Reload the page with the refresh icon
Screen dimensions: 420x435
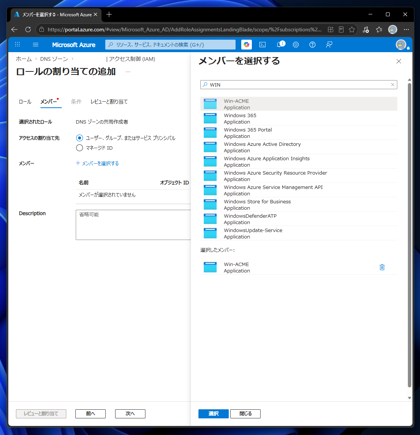28,30
